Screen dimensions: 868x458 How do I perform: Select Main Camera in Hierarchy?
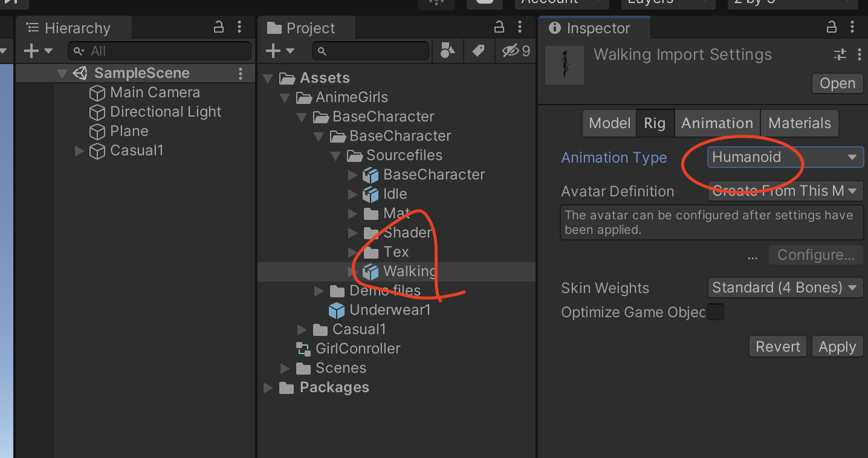[x=155, y=92]
